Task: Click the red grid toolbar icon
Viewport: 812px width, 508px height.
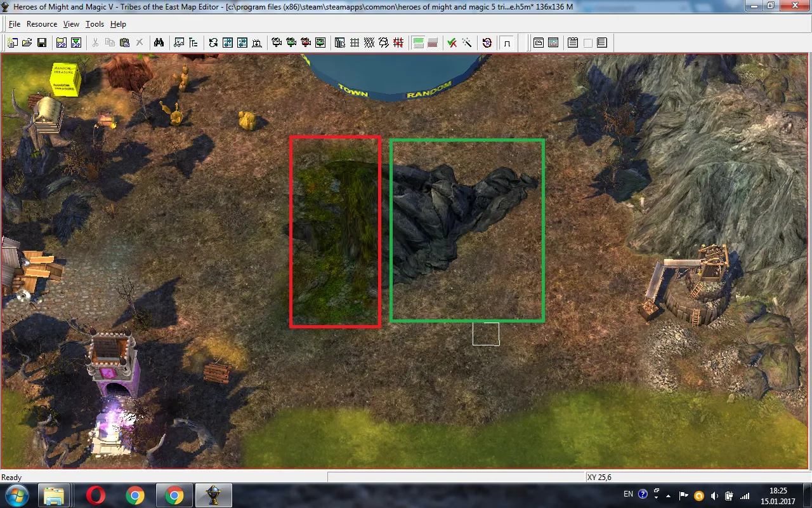Action: (398, 43)
